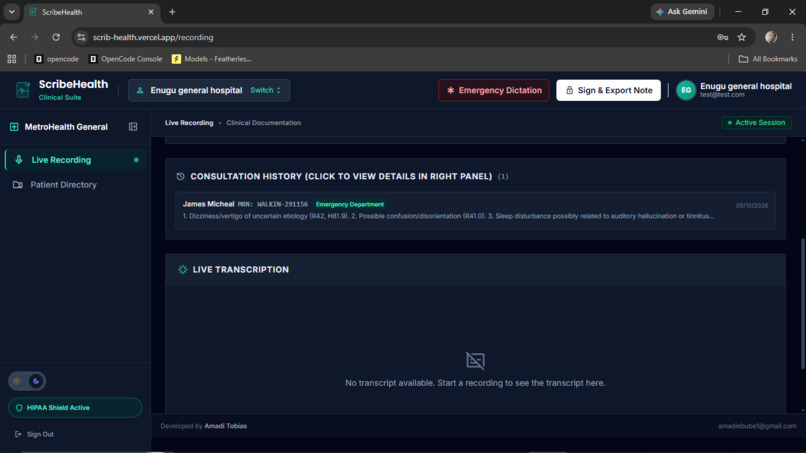Open the hospital Switch dropdown
The image size is (806, 453).
265,90
